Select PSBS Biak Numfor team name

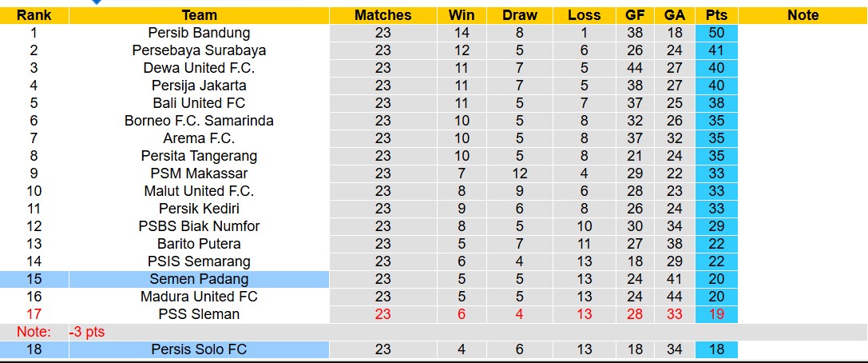pyautogui.click(x=199, y=226)
